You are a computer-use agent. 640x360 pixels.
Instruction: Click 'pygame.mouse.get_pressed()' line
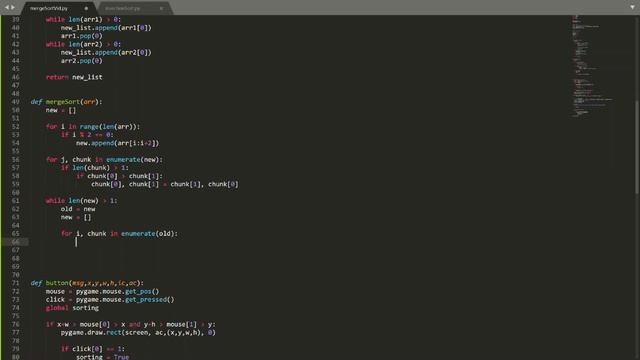click(x=110, y=300)
